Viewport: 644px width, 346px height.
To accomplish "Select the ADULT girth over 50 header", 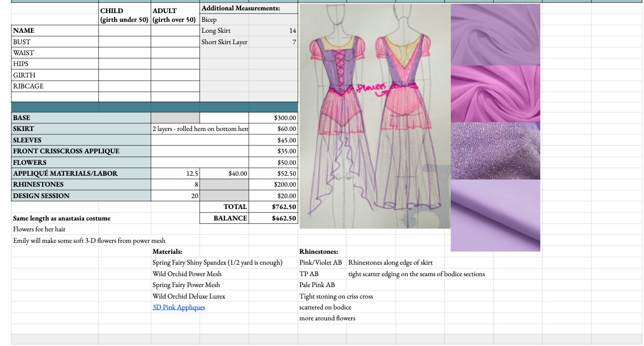I will pos(175,15).
